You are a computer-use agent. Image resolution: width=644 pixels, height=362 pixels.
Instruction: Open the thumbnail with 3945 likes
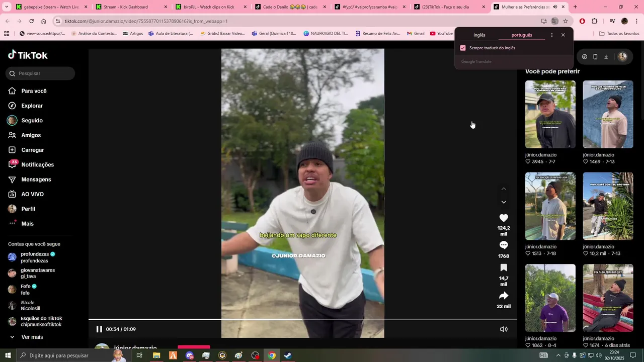(x=550, y=114)
